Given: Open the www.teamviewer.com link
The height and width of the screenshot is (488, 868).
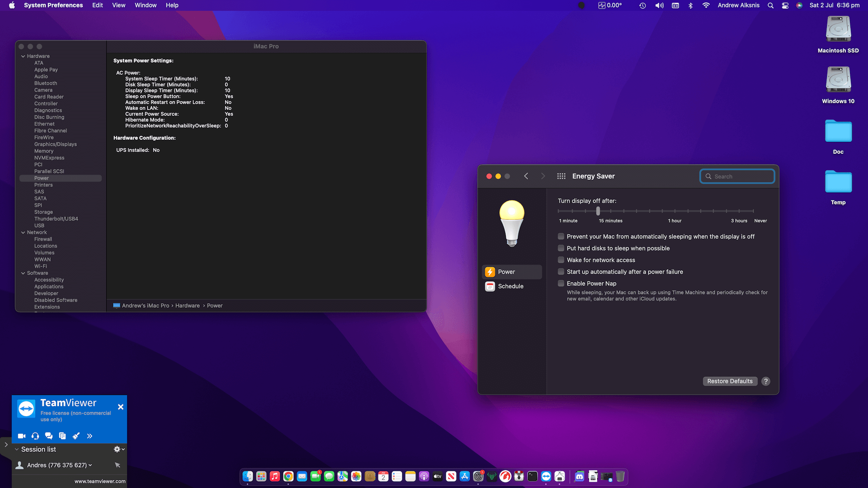Looking at the screenshot, I should (x=100, y=481).
